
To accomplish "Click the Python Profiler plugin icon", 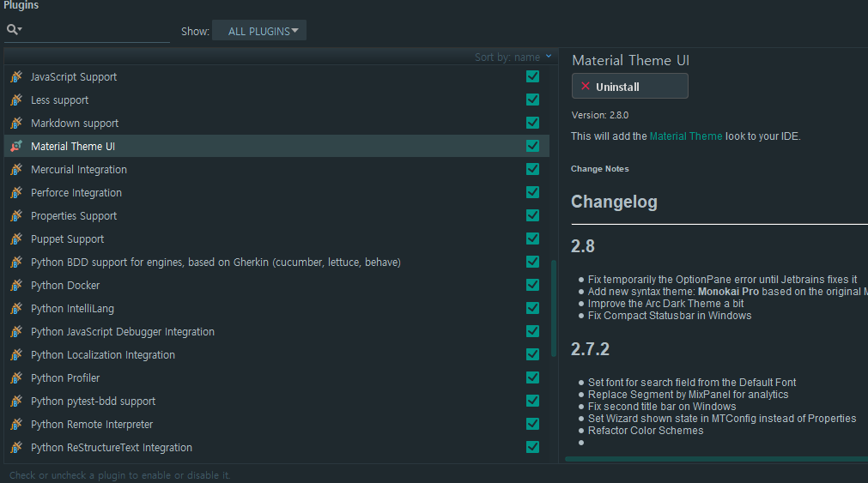I will click(16, 377).
